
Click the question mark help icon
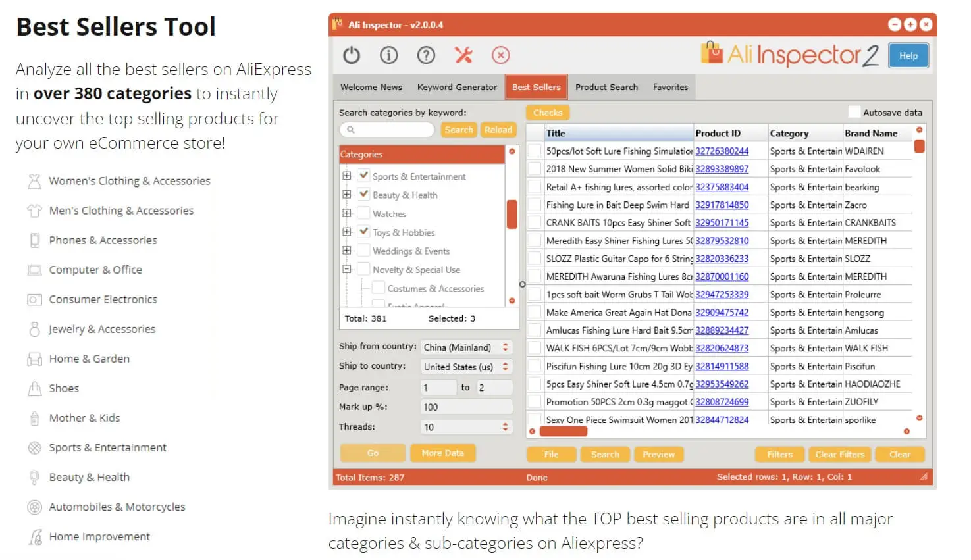426,55
